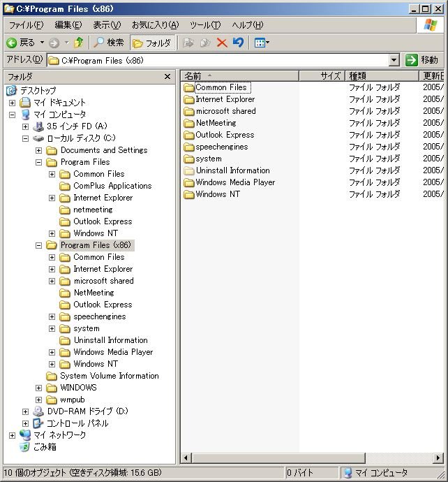Select Windows Media Player folder icon in list
The width and height of the screenshot is (448, 482).
[x=189, y=182]
